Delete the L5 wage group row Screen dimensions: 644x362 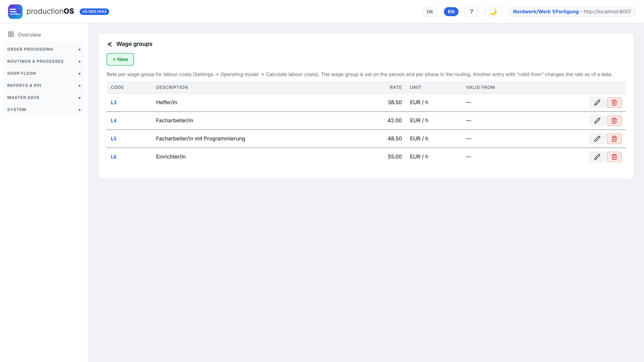coord(614,139)
